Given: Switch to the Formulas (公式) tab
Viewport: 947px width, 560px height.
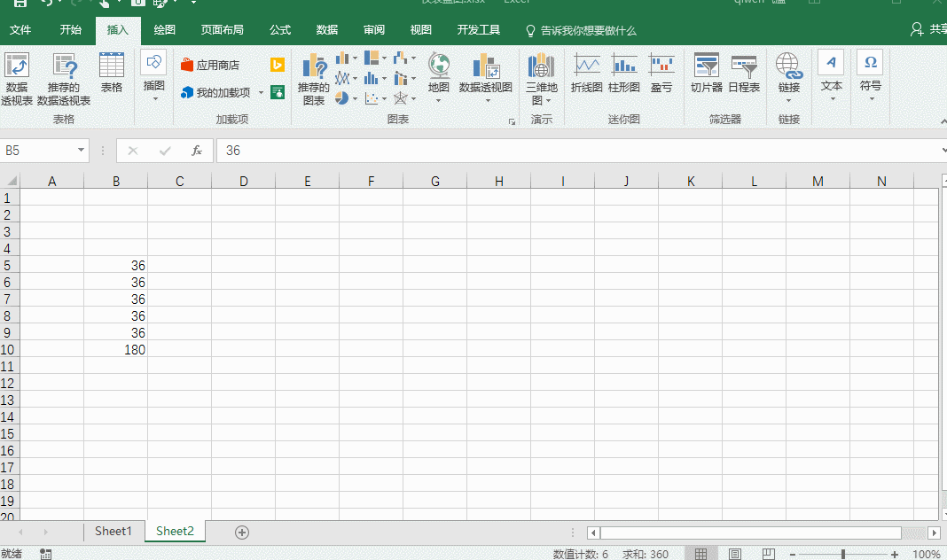Looking at the screenshot, I should [x=280, y=30].
